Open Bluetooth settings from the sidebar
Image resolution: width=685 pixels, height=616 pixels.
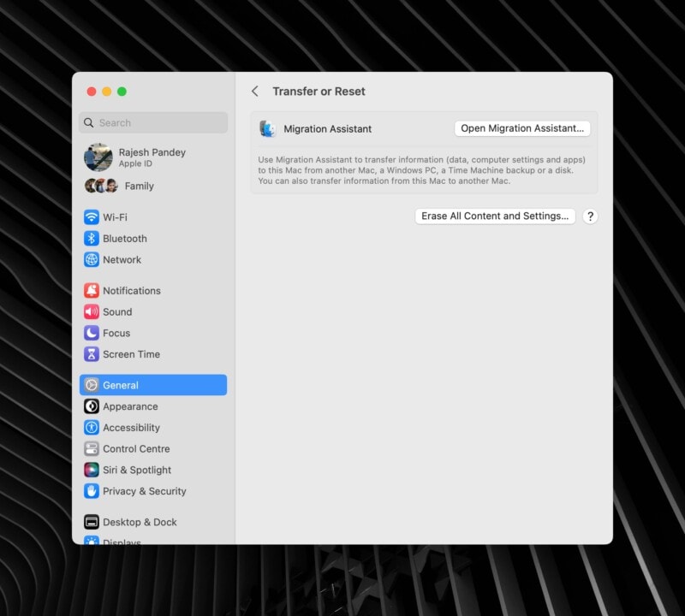(x=92, y=238)
